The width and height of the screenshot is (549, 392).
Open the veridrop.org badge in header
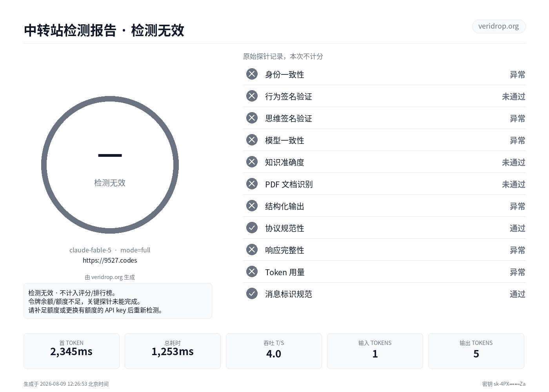(499, 26)
